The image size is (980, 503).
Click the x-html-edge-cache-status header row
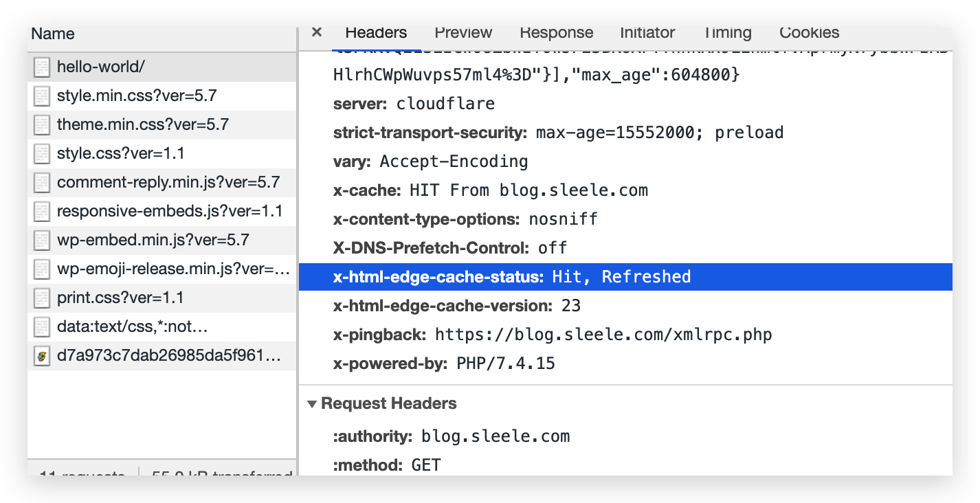click(x=511, y=277)
